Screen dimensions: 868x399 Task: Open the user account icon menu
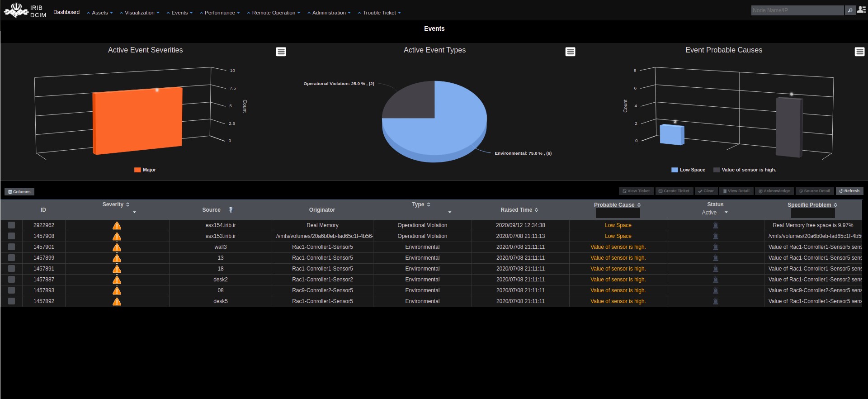click(x=861, y=10)
